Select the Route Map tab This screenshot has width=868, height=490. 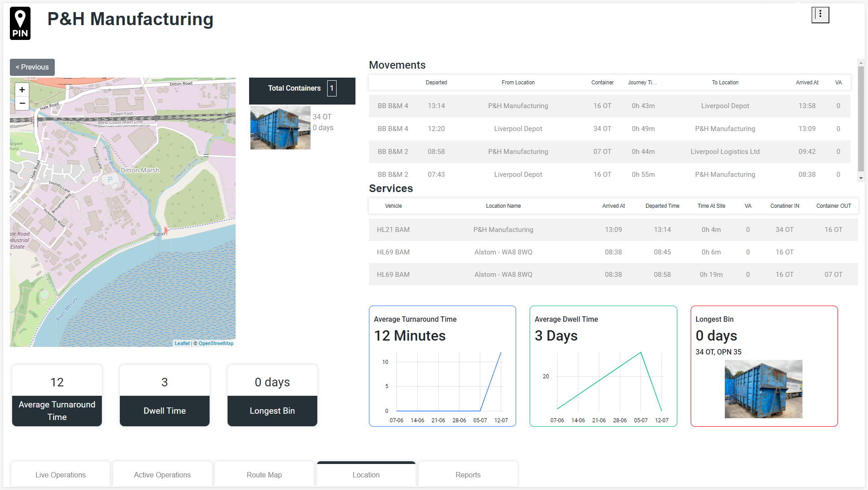pos(264,475)
